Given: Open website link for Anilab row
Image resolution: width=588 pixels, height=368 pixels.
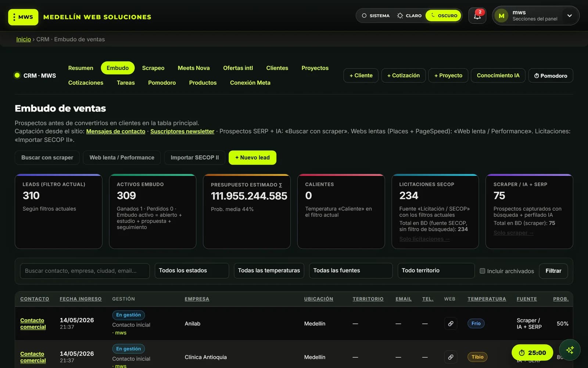Looking at the screenshot, I should pos(451,323).
